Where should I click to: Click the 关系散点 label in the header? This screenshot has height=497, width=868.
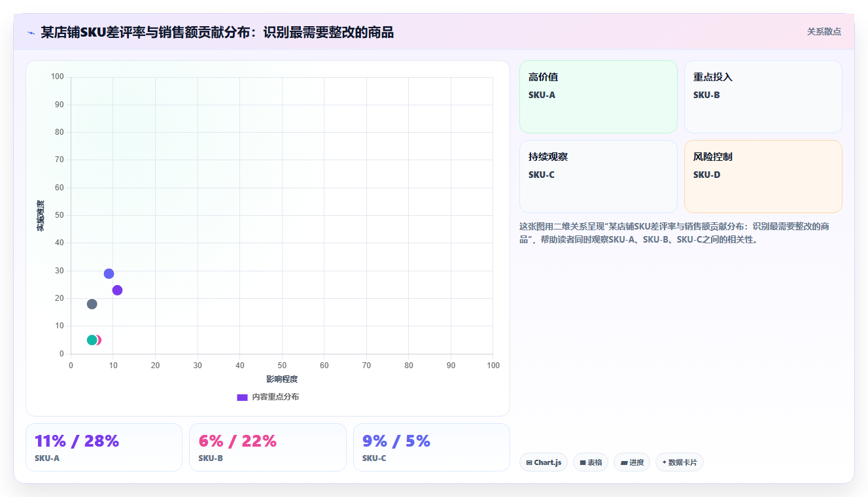tap(824, 31)
